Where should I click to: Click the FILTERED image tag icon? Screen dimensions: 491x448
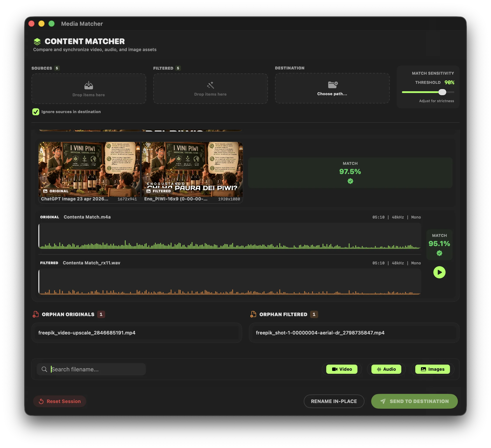click(x=149, y=191)
